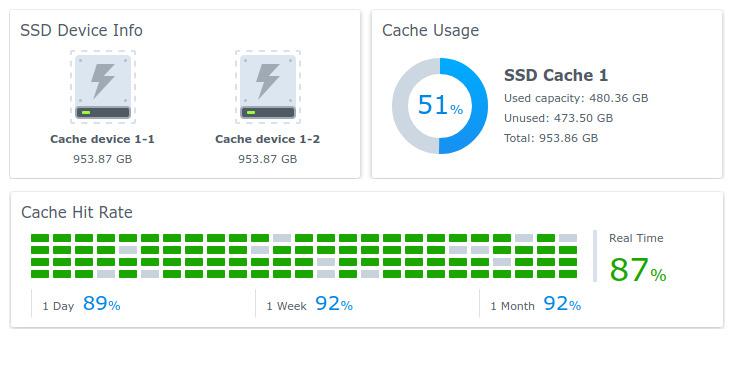Click the 51% value inside the donut
Viewport: 751px width, 379px height.
pos(440,105)
